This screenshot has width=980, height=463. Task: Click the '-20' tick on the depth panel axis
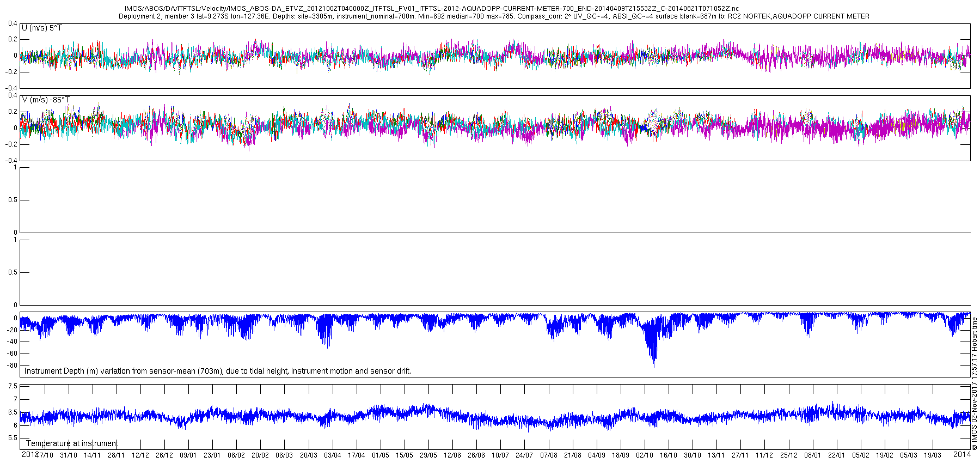(12, 330)
